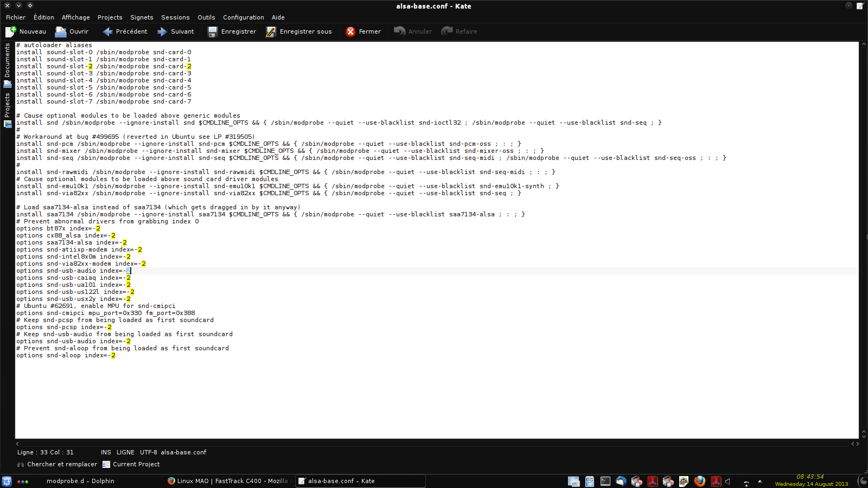Open the Configuration menu

click(x=244, y=17)
